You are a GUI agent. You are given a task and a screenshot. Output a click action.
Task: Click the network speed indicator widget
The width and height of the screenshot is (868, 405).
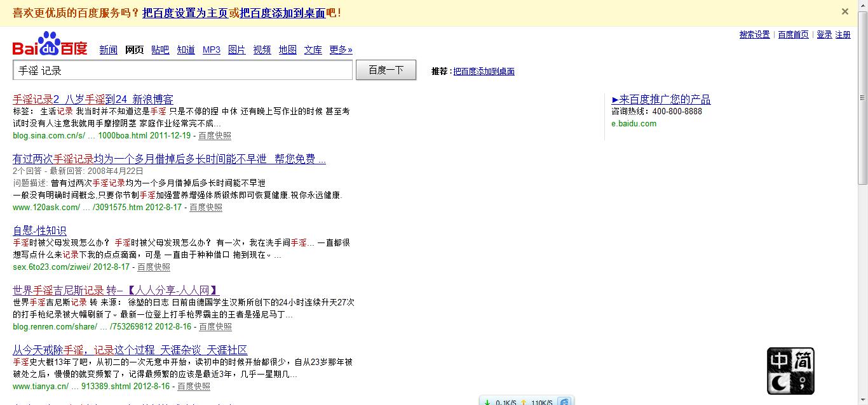(x=526, y=402)
